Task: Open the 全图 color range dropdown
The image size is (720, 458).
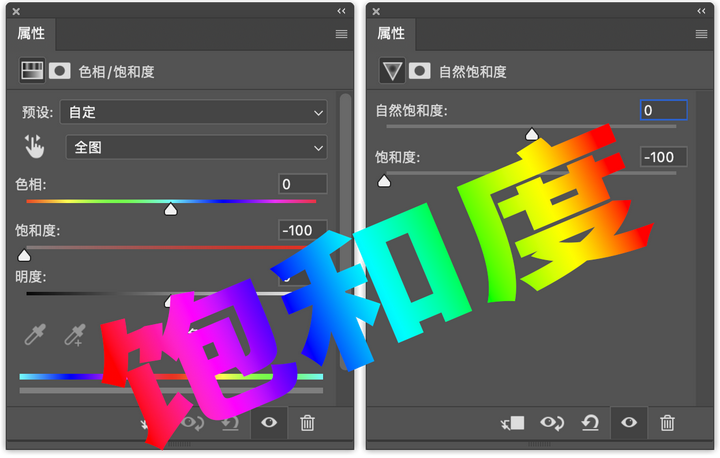Action: (197, 147)
